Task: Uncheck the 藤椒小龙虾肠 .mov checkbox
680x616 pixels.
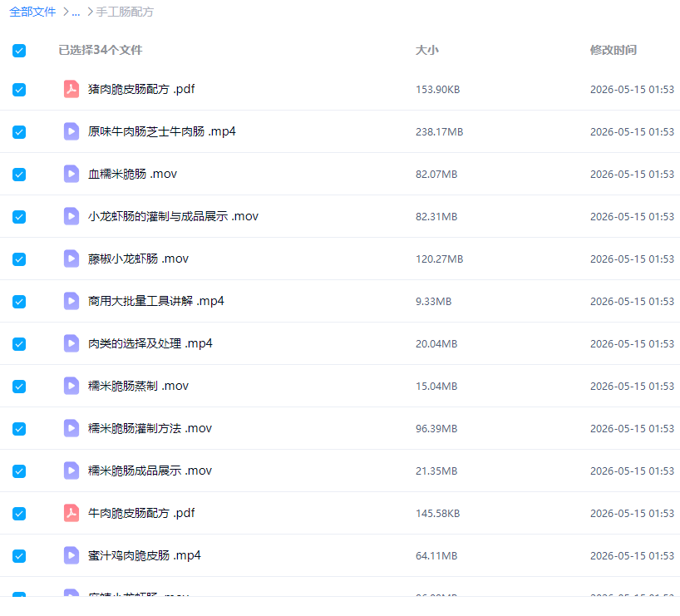Action: pos(19,259)
